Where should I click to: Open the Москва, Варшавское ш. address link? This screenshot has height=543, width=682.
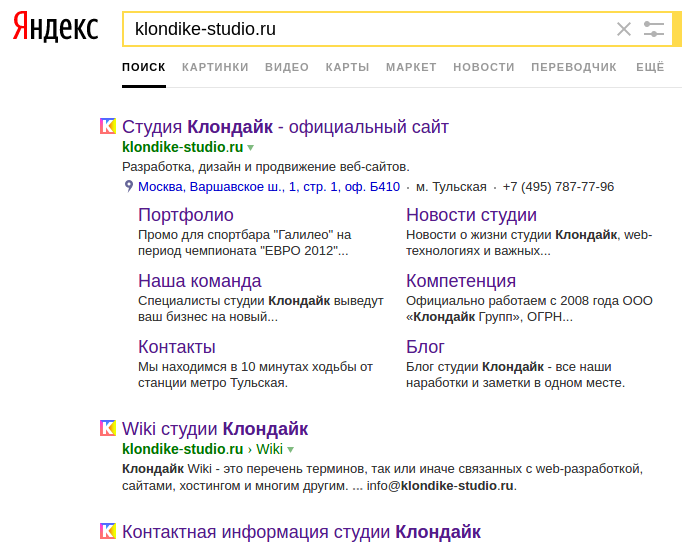tap(269, 186)
